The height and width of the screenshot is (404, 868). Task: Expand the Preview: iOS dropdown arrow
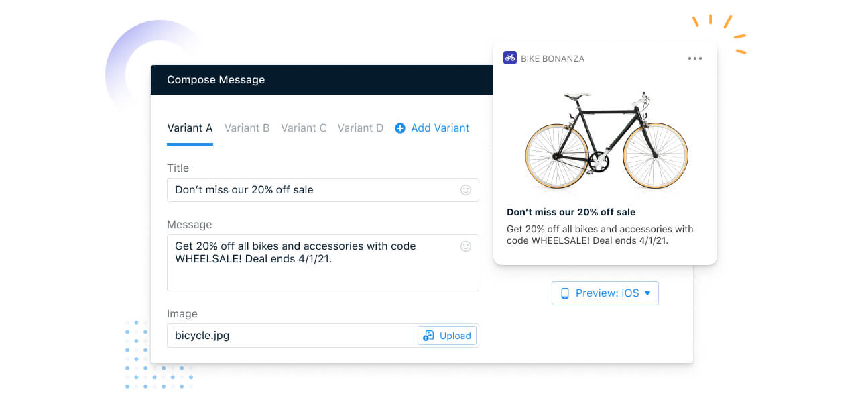tap(647, 293)
